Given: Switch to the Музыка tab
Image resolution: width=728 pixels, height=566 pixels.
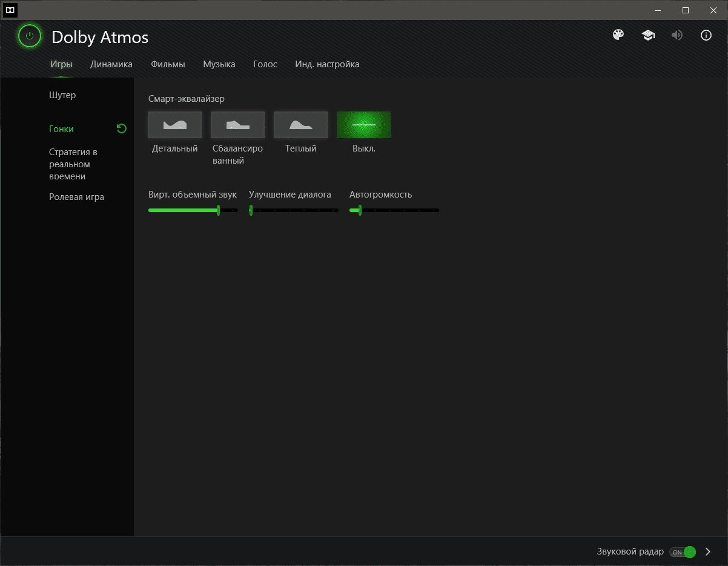Looking at the screenshot, I should click(219, 64).
